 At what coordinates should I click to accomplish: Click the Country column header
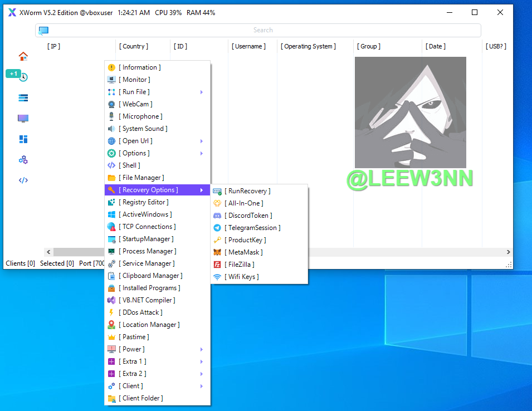pos(133,46)
